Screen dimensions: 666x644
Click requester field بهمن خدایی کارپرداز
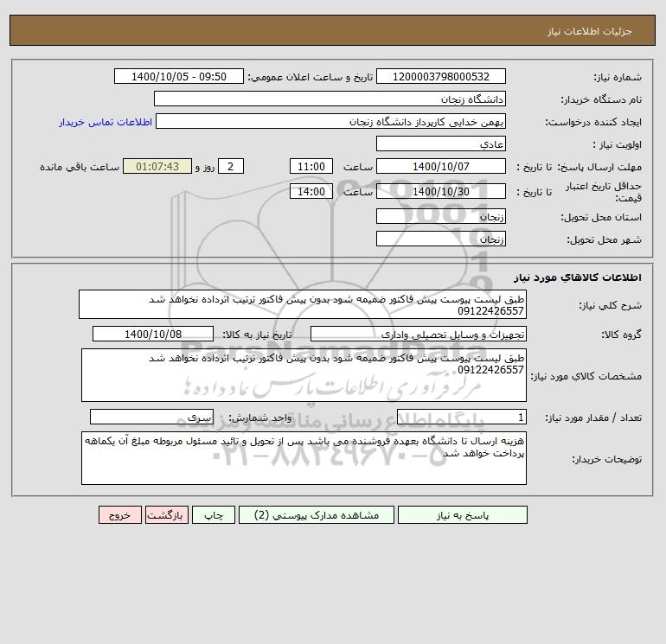pyautogui.click(x=331, y=121)
